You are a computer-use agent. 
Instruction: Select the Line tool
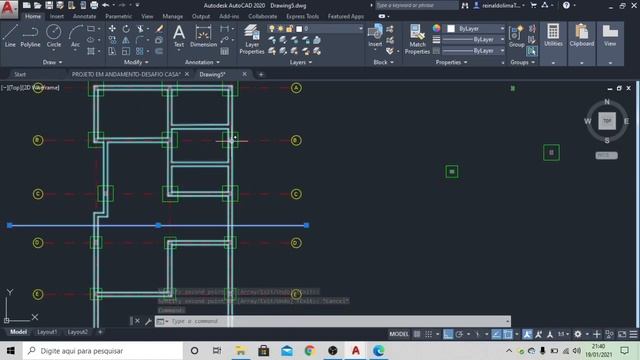(x=10, y=36)
